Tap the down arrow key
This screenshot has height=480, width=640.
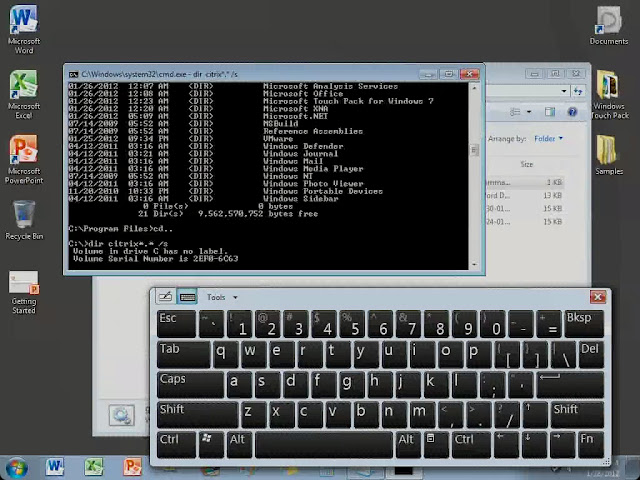point(535,444)
